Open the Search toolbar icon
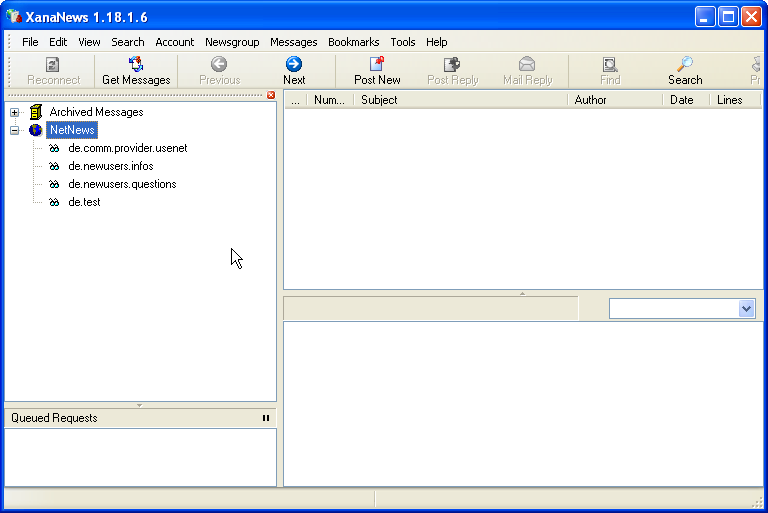The height and width of the screenshot is (513, 768). pos(685,65)
